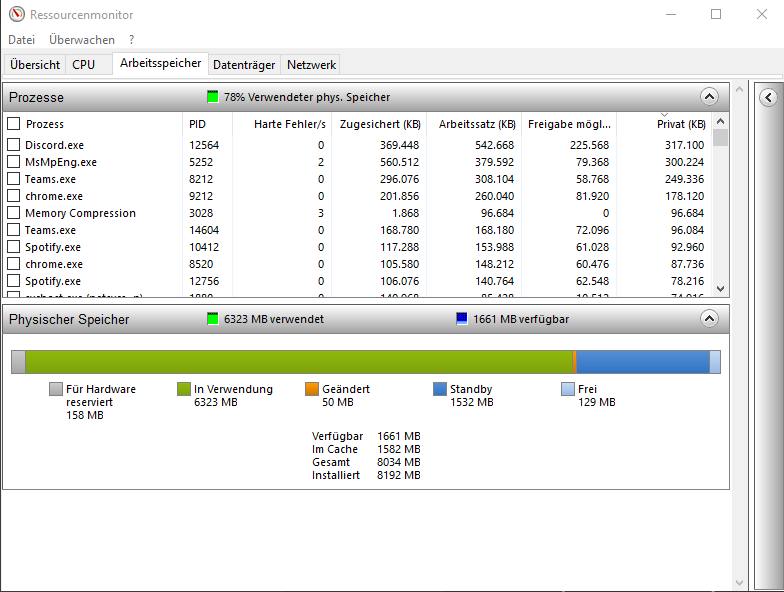Viewport: 784px width, 592px height.
Task: Check the chrome.exe PID 8520 checkbox
Action: (x=14, y=264)
